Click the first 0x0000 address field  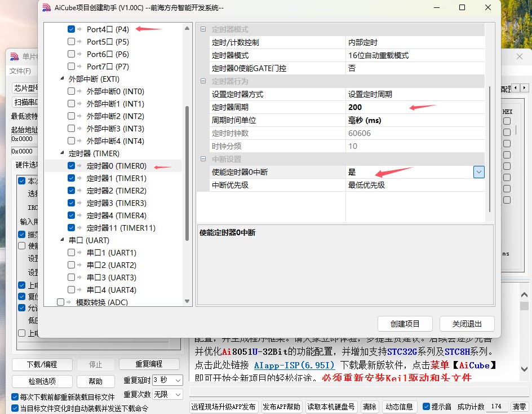click(24, 139)
